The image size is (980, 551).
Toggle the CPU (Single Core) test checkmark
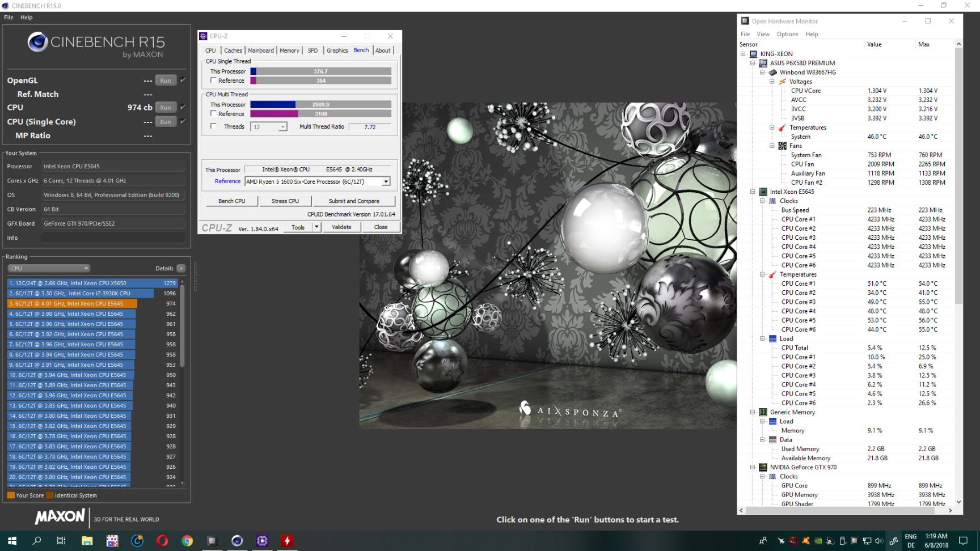pos(183,121)
